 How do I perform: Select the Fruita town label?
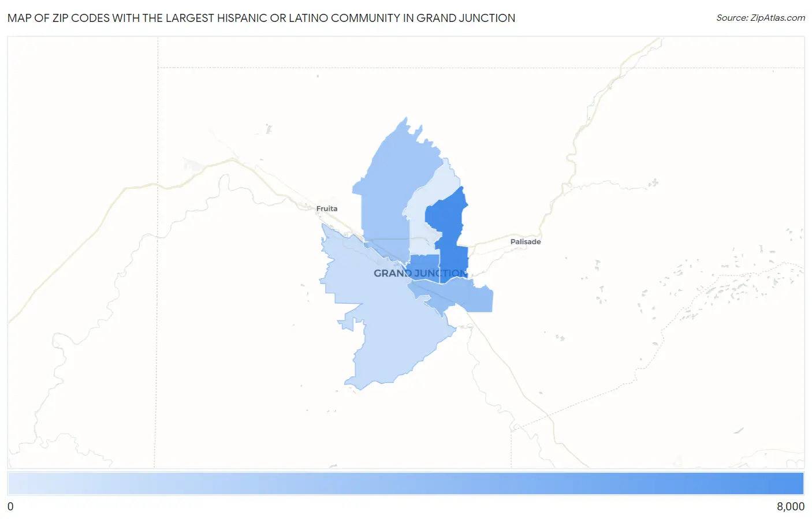click(327, 208)
